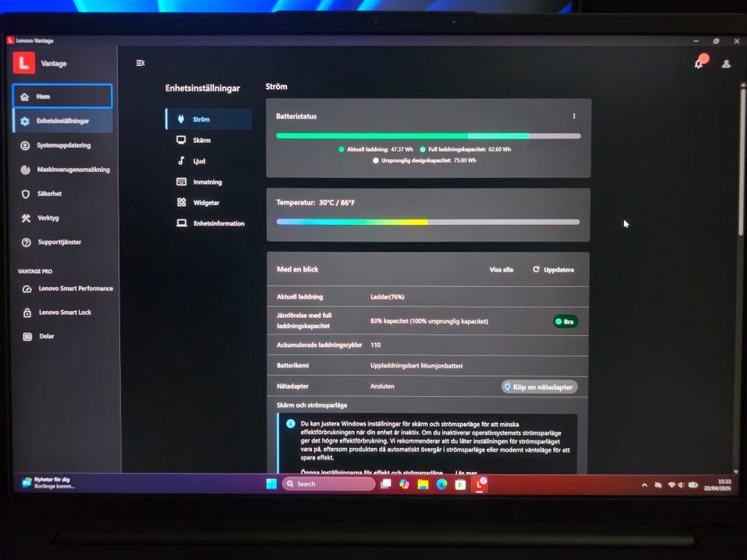Open the Windows Start menu
747x560 pixels.
click(x=272, y=484)
